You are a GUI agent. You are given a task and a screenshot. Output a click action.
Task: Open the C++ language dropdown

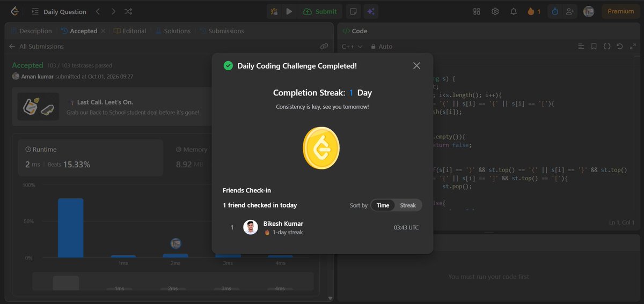click(x=352, y=47)
